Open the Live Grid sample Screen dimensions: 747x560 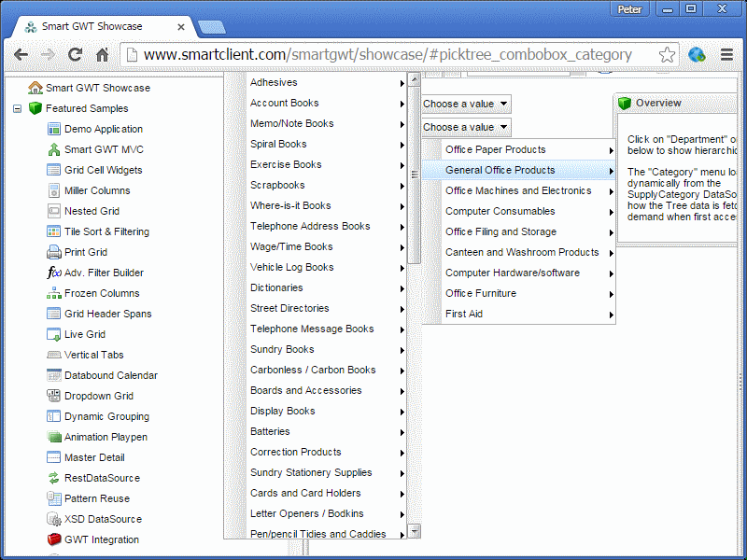[84, 334]
